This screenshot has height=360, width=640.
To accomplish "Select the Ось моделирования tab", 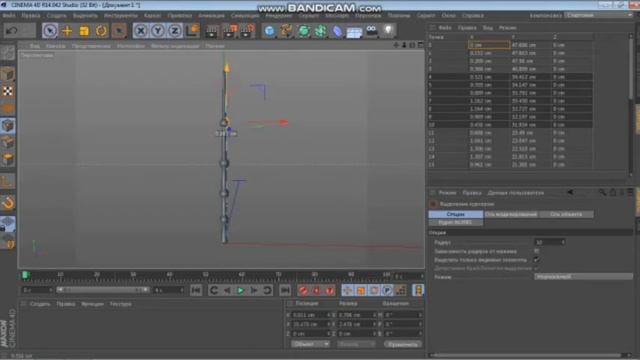I will [511, 214].
